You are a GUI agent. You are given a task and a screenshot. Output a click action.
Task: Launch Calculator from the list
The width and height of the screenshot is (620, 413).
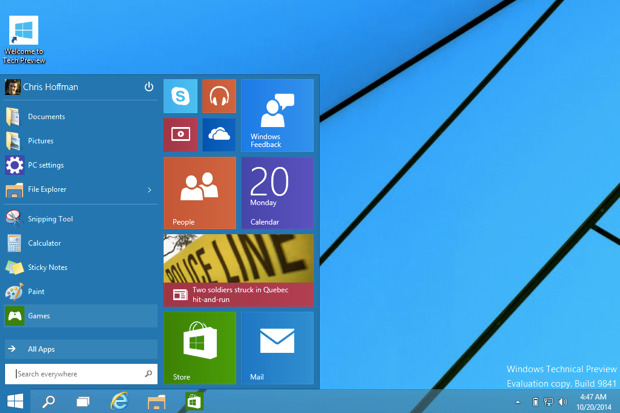[x=81, y=243]
